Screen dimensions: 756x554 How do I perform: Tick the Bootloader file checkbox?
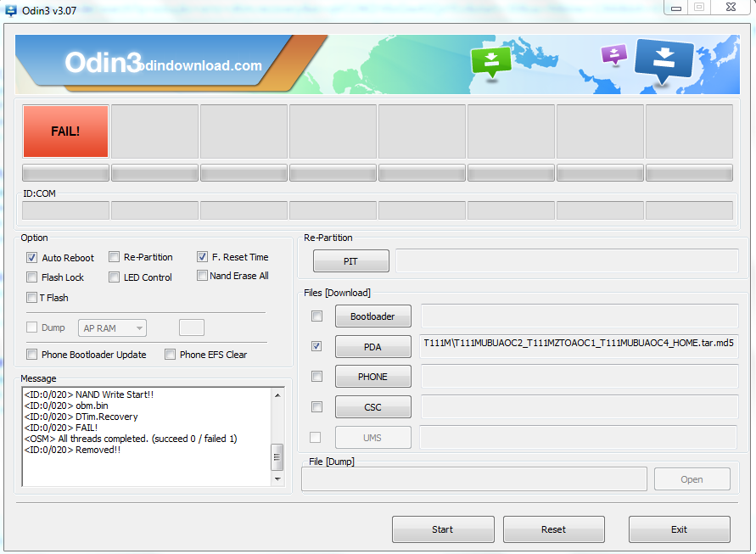click(316, 316)
